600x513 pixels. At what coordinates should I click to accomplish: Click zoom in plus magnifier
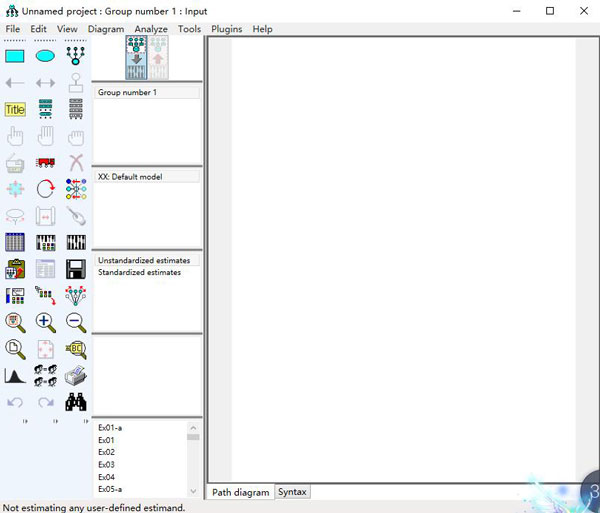pos(46,323)
